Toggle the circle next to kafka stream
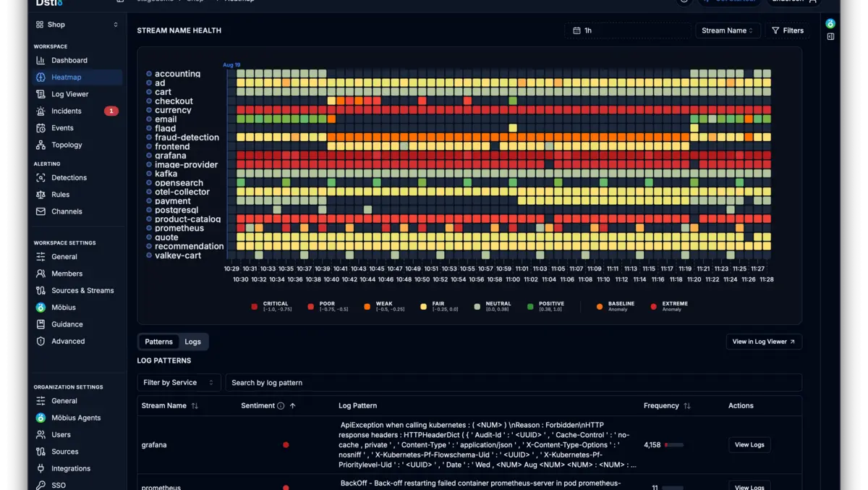The image size is (868, 490). 149,174
